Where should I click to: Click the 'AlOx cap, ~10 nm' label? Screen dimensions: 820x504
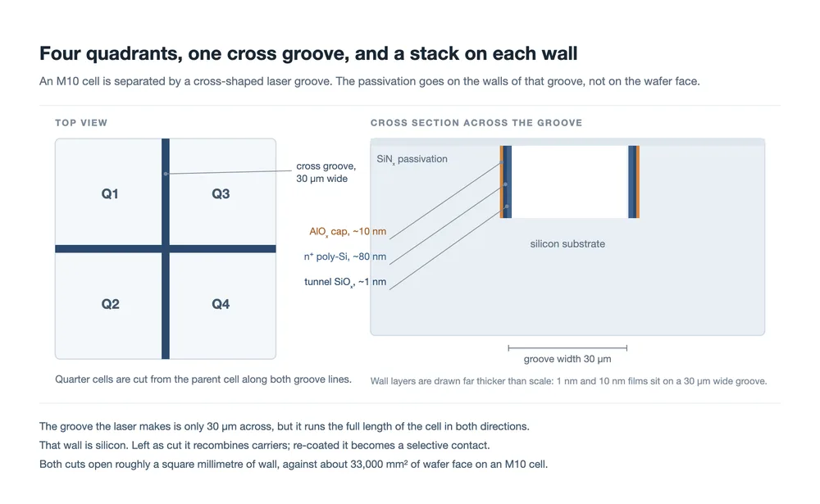348,232
